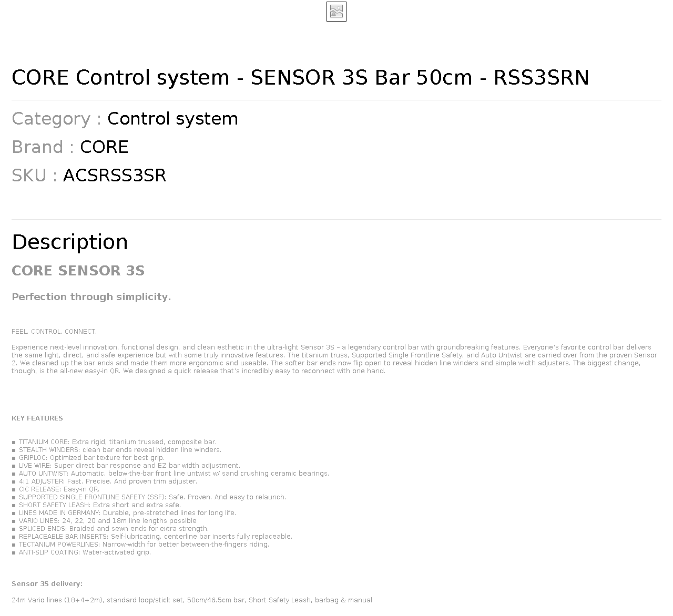Click the STEALTH WINDERS feature line
The width and height of the screenshot is (673, 616).
click(116, 450)
